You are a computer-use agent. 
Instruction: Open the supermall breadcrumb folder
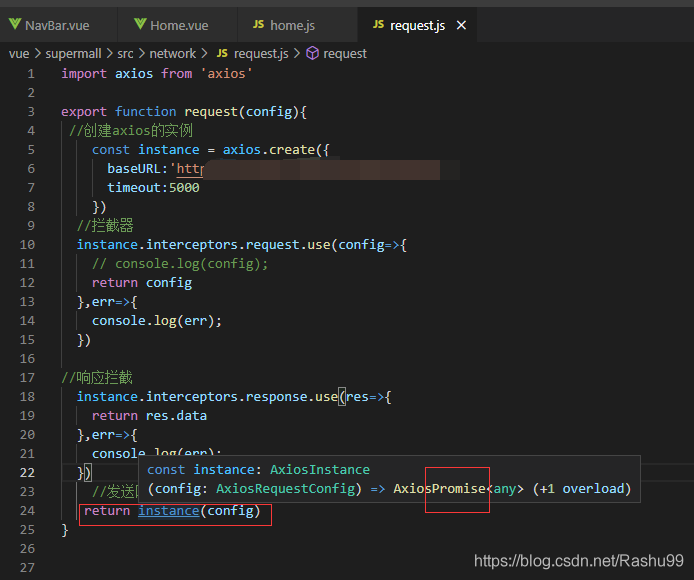tap(73, 54)
